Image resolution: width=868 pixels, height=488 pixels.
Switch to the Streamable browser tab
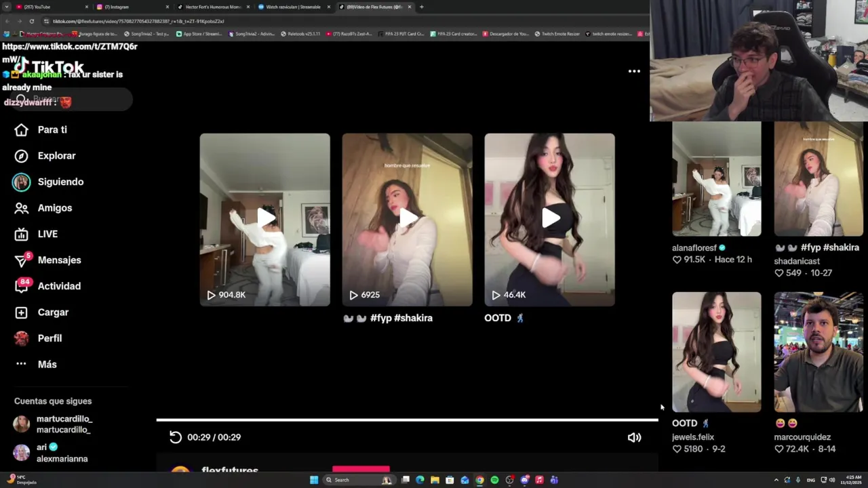point(293,7)
